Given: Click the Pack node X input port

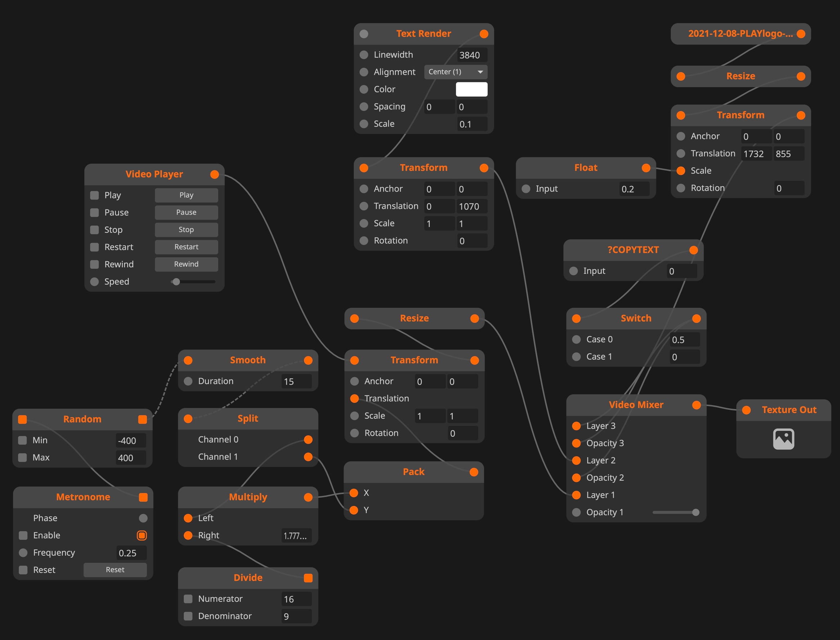Looking at the screenshot, I should click(354, 493).
